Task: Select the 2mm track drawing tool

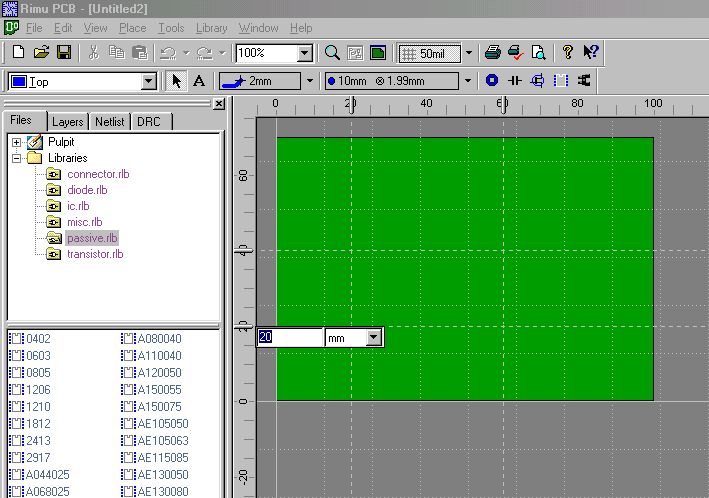Action: click(260, 81)
